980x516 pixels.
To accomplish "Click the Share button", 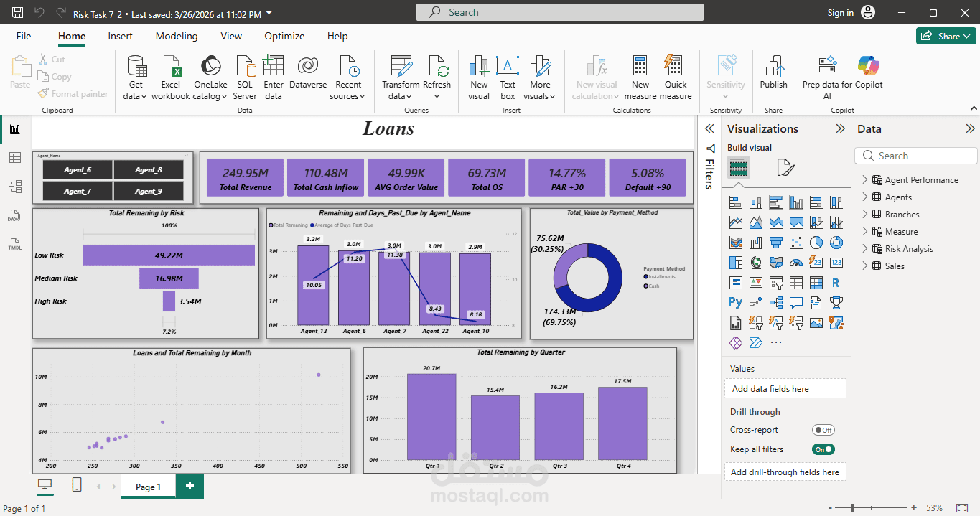I will point(946,36).
